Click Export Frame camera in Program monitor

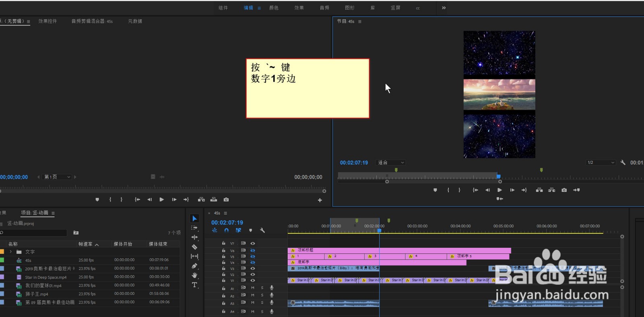(x=564, y=190)
